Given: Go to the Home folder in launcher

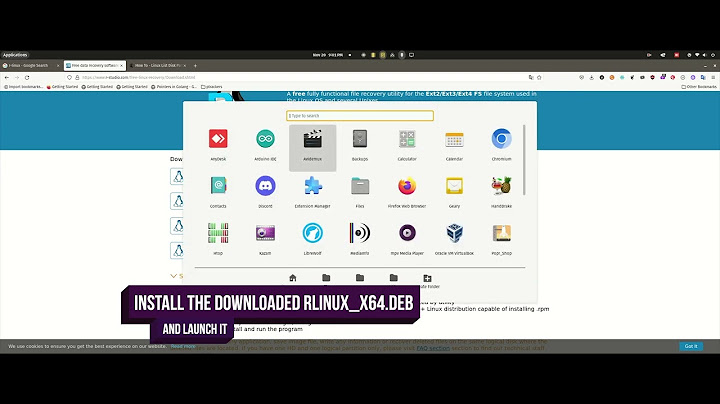Looking at the screenshot, I should click(292, 278).
